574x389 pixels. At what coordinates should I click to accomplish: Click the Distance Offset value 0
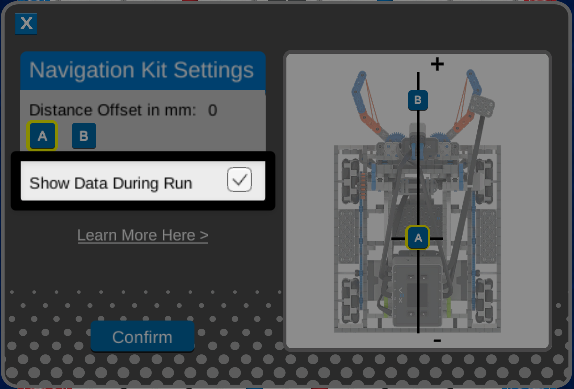click(213, 110)
